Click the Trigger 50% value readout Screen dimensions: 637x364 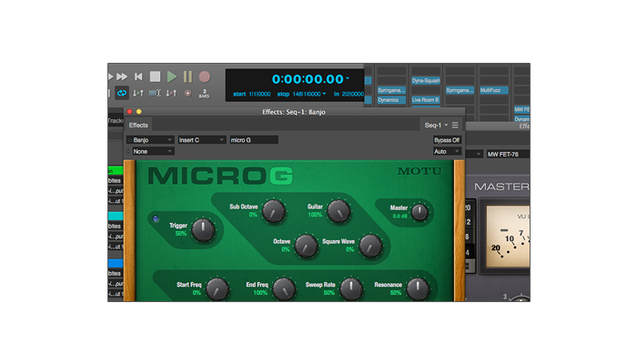point(181,234)
